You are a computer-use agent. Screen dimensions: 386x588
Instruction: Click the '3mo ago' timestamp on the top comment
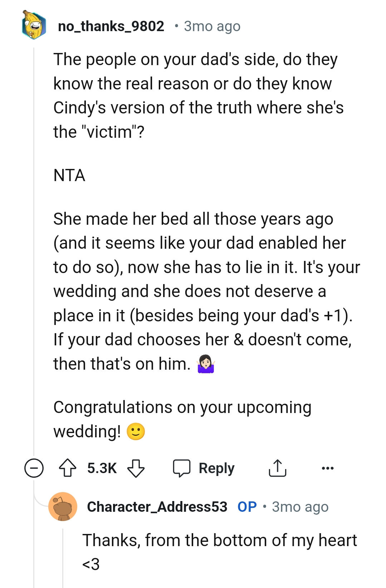coord(212,26)
